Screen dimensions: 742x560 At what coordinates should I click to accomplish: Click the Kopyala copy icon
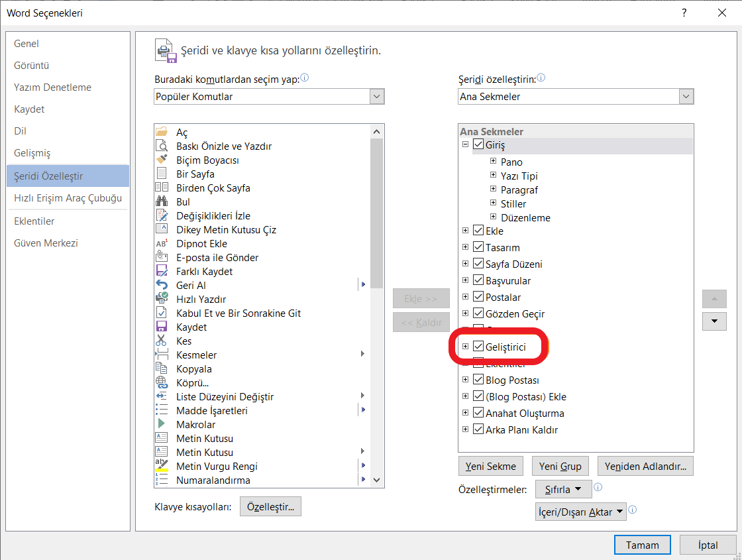162,368
